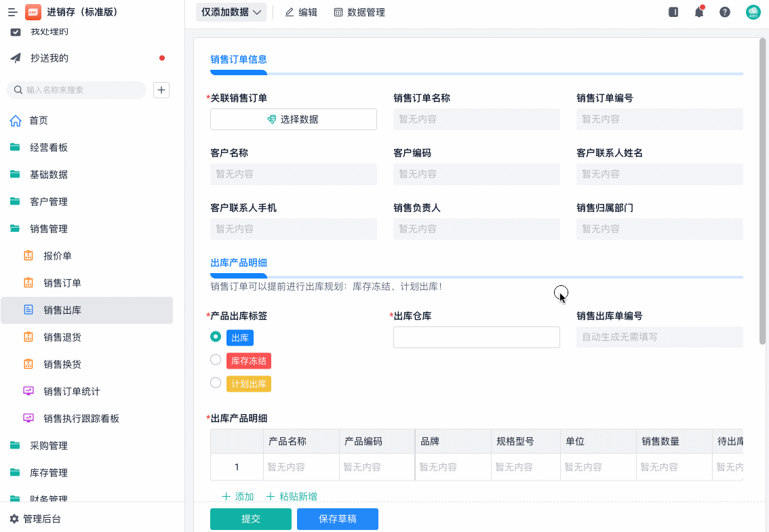The height and width of the screenshot is (532, 769).
Task: Click the 报价单 form icon
Action: click(x=28, y=255)
